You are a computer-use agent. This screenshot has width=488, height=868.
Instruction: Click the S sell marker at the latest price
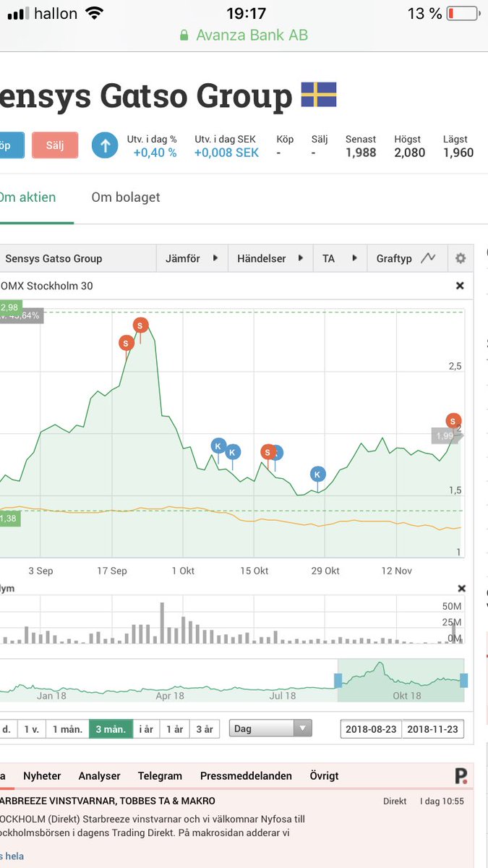(453, 421)
